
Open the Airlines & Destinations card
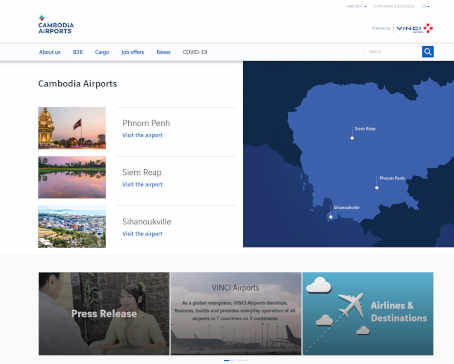(x=368, y=313)
